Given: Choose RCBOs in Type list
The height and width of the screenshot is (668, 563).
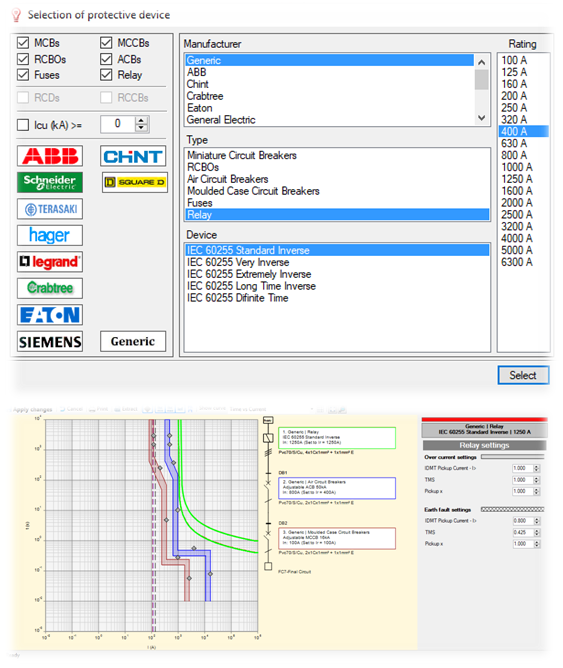Looking at the screenshot, I should click(337, 167).
